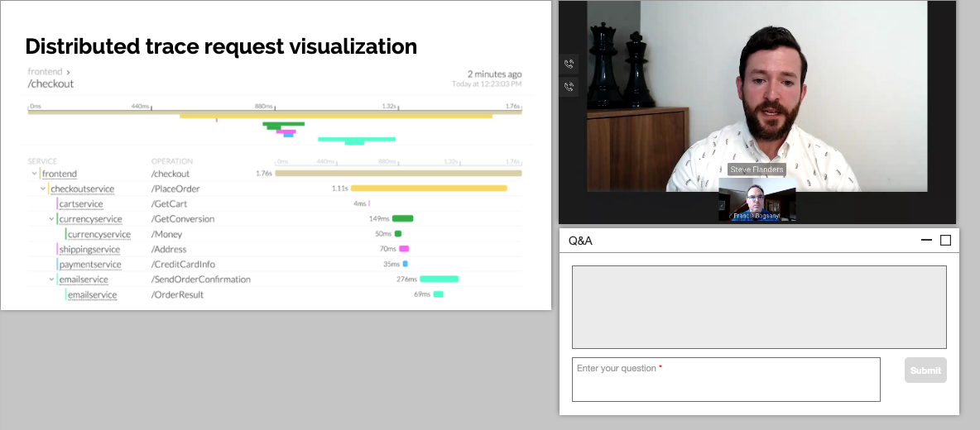Viewport: 980px width, 430px height.
Task: Click the Q&A answers display area
Action: pos(759,307)
